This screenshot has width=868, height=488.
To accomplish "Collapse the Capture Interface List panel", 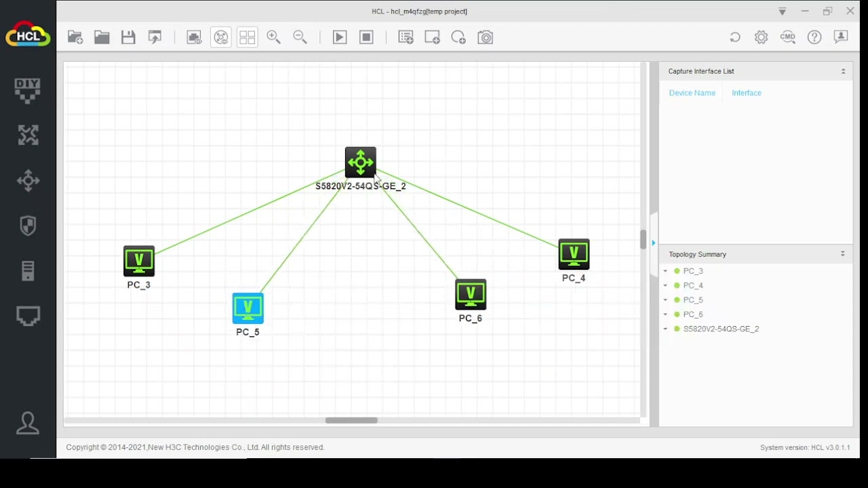I will click(843, 71).
